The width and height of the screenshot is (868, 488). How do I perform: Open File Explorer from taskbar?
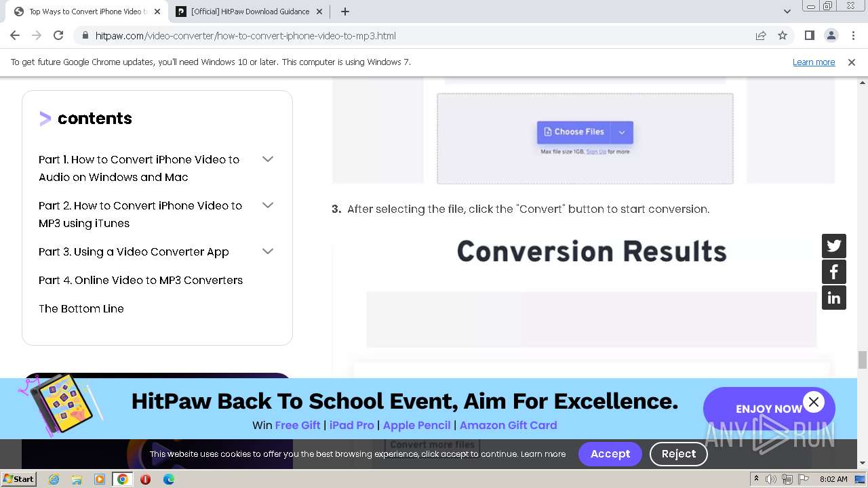[x=77, y=479]
